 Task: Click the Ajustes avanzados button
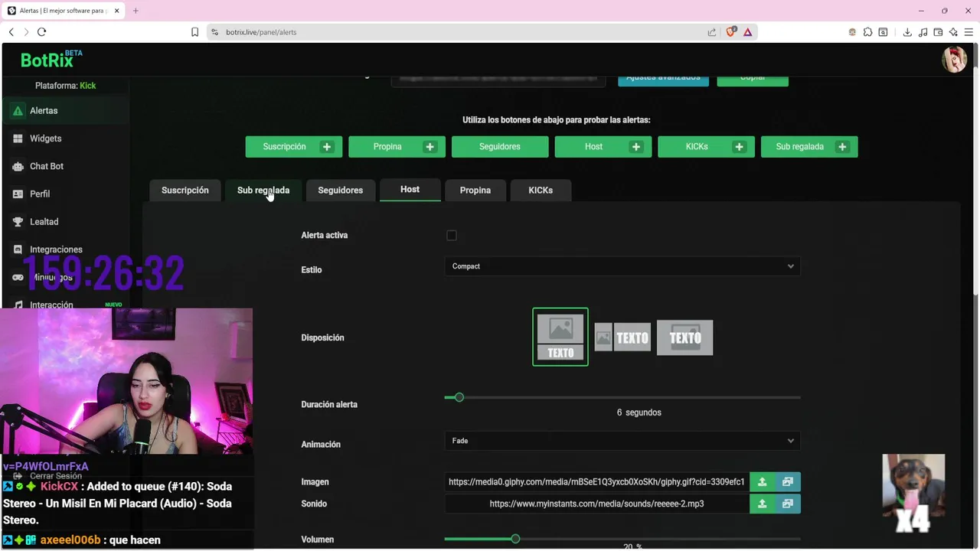664,80
